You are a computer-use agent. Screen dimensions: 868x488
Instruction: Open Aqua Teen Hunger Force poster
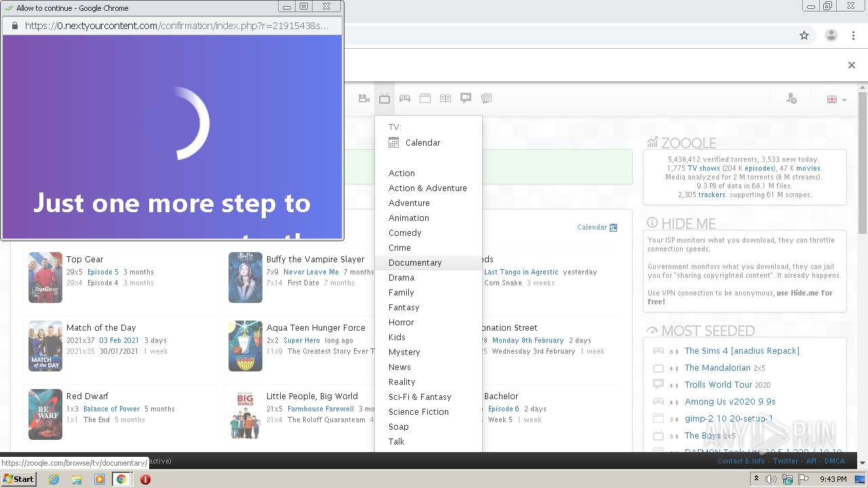point(245,346)
